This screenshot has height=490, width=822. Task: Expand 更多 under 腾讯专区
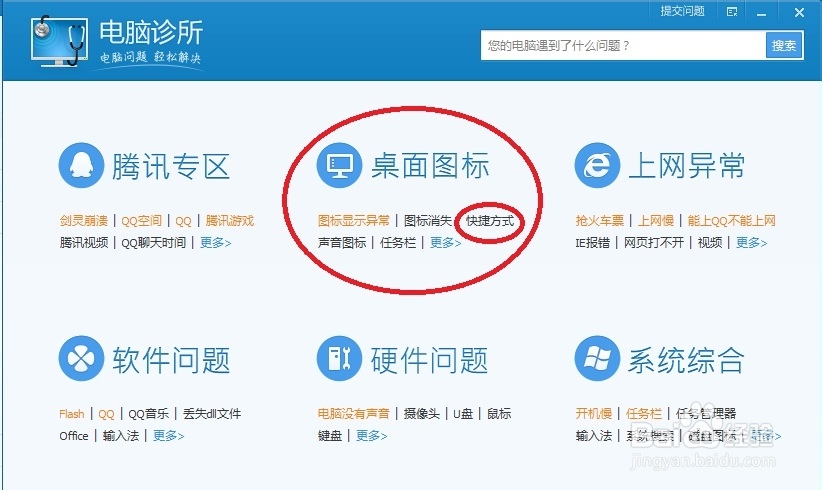(x=215, y=243)
